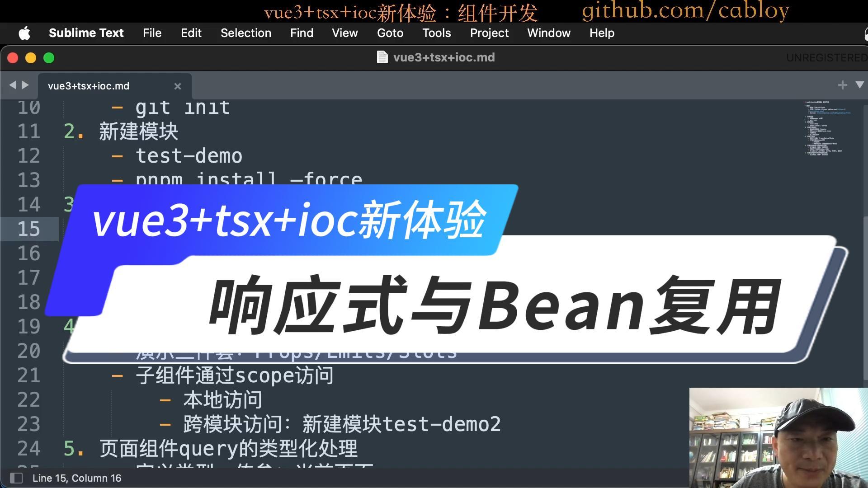
Task: Click the tab close button on vue3+tsx+ioc.md
Action: click(x=177, y=86)
